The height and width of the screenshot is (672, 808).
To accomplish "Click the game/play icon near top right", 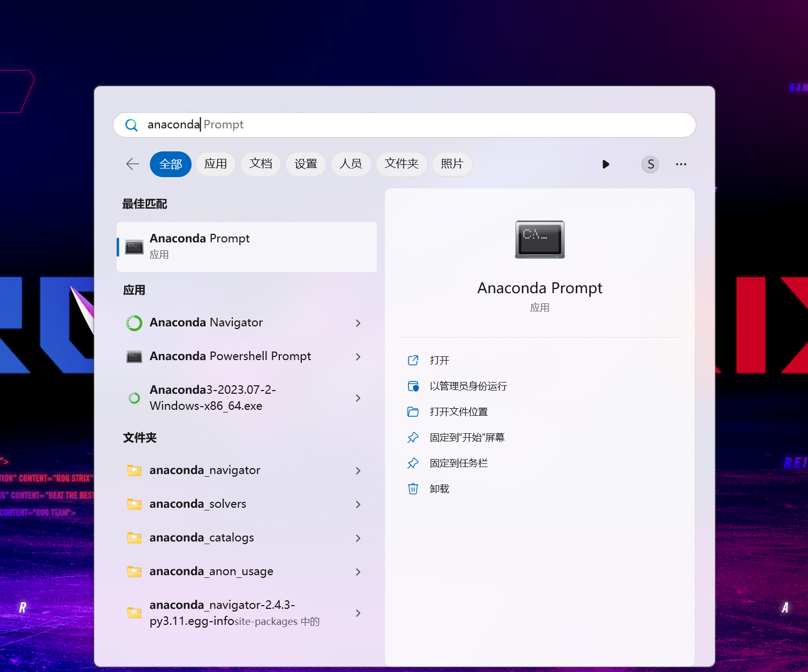I will tap(605, 164).
